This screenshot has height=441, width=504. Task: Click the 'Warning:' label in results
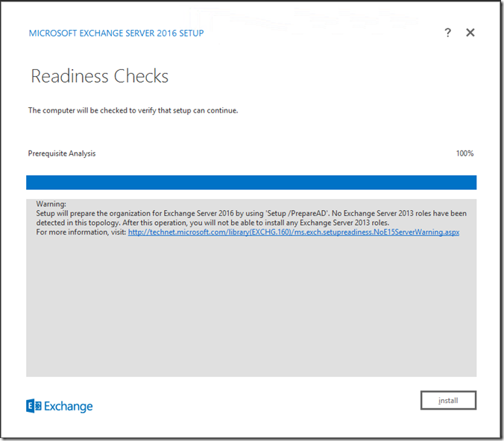click(51, 203)
